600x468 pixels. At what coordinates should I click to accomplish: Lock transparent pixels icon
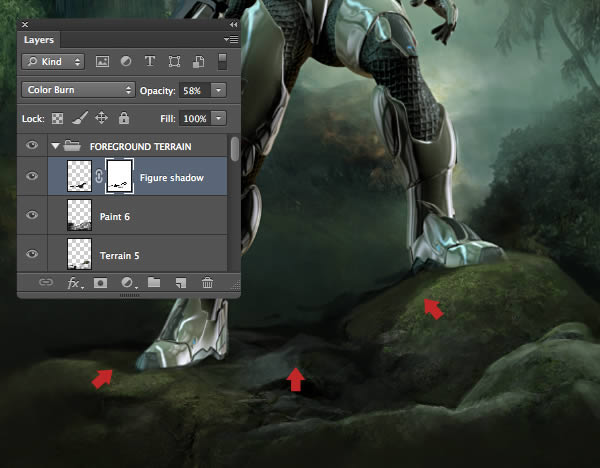pos(57,119)
